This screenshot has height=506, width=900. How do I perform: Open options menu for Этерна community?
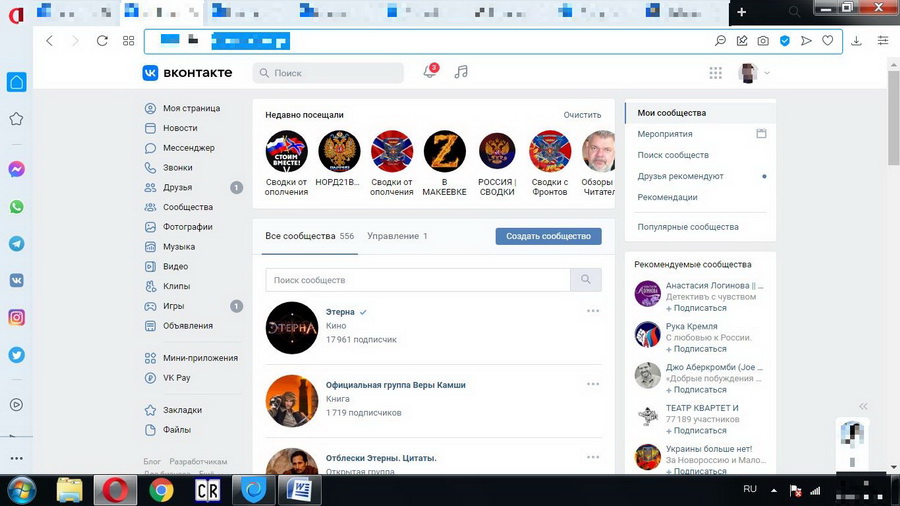tap(593, 311)
